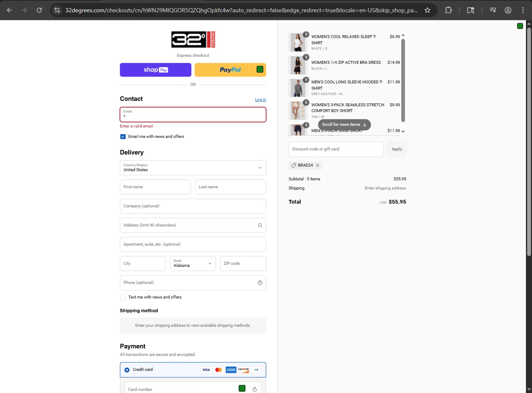This screenshot has width=532, height=393.
Task: Focus the Card number field
Action: coord(193,388)
